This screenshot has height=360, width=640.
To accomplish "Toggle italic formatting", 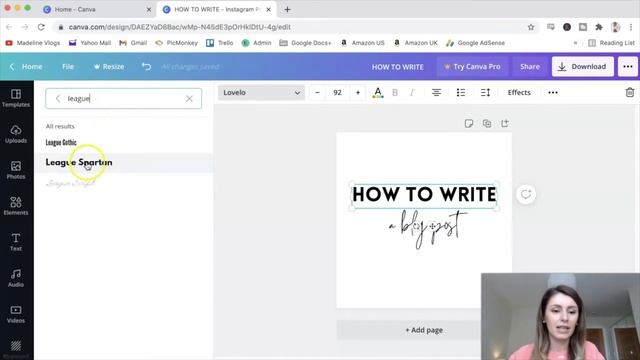I will 412,93.
